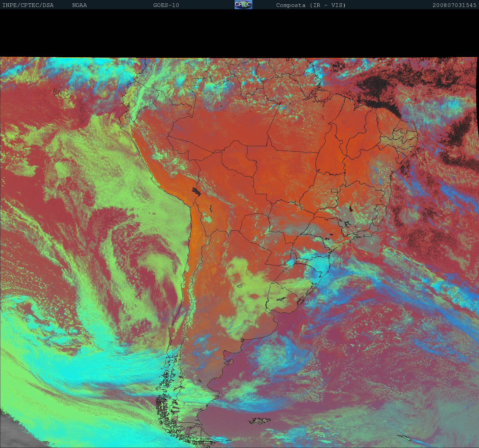Click the "INPE/CPTEC/DSA" header text
This screenshot has height=448, width=479.
(x=28, y=5)
